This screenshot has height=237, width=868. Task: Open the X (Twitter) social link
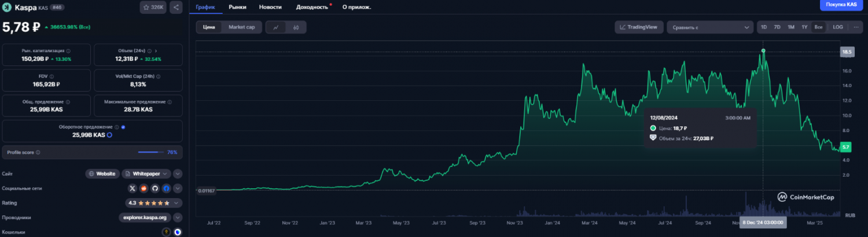(133, 188)
